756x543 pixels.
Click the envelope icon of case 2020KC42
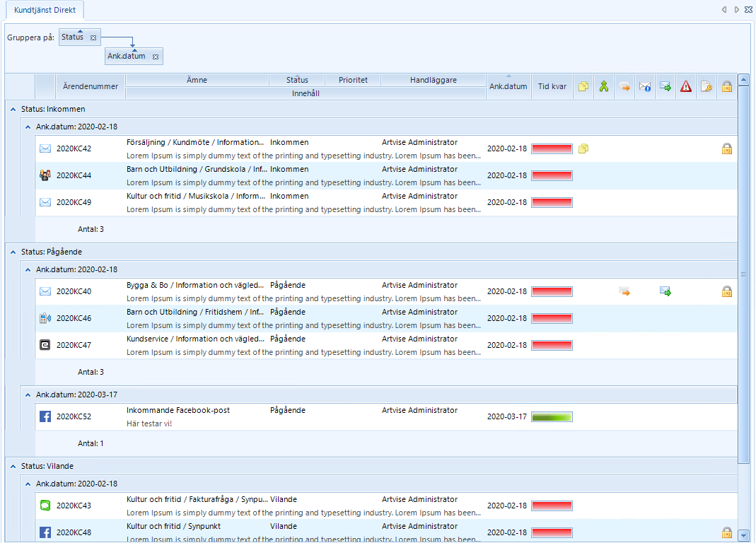(x=45, y=148)
